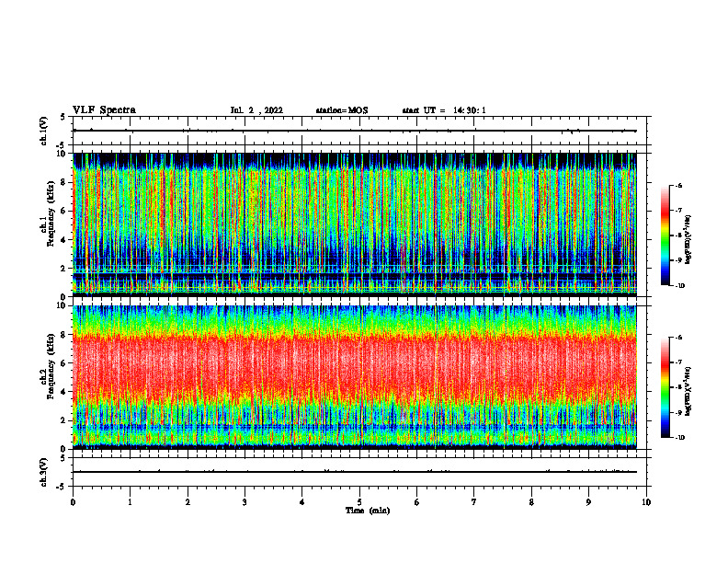Click the '0' time axis tick label
728x563 pixels.
click(73, 502)
